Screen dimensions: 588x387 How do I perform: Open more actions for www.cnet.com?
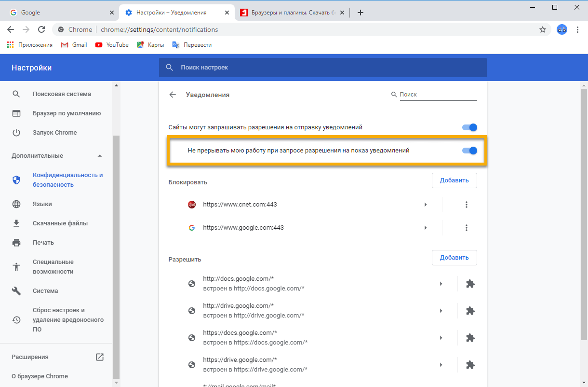(x=466, y=205)
